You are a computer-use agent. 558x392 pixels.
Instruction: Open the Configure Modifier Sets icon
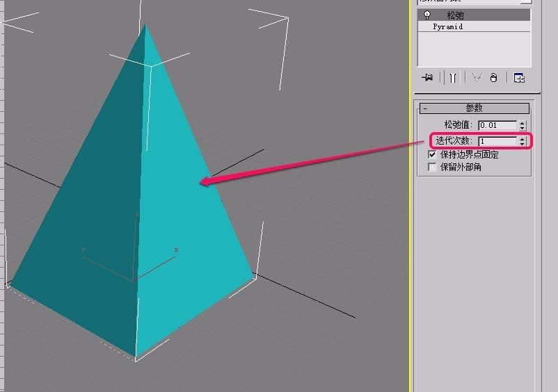519,77
